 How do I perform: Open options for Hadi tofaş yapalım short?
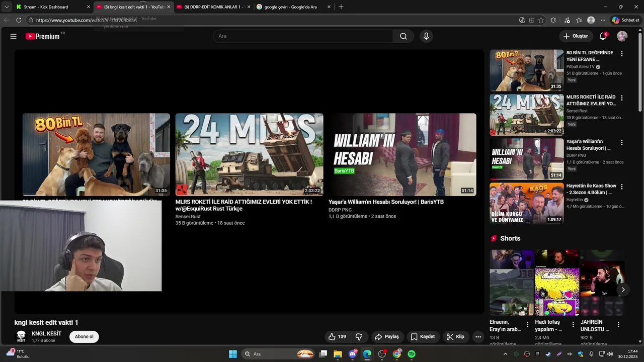[573, 325]
